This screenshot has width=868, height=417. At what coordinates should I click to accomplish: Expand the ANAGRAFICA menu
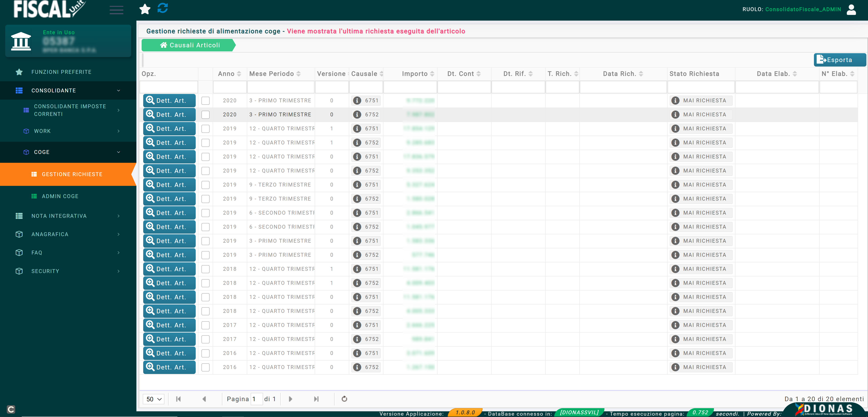pyautogui.click(x=119, y=234)
